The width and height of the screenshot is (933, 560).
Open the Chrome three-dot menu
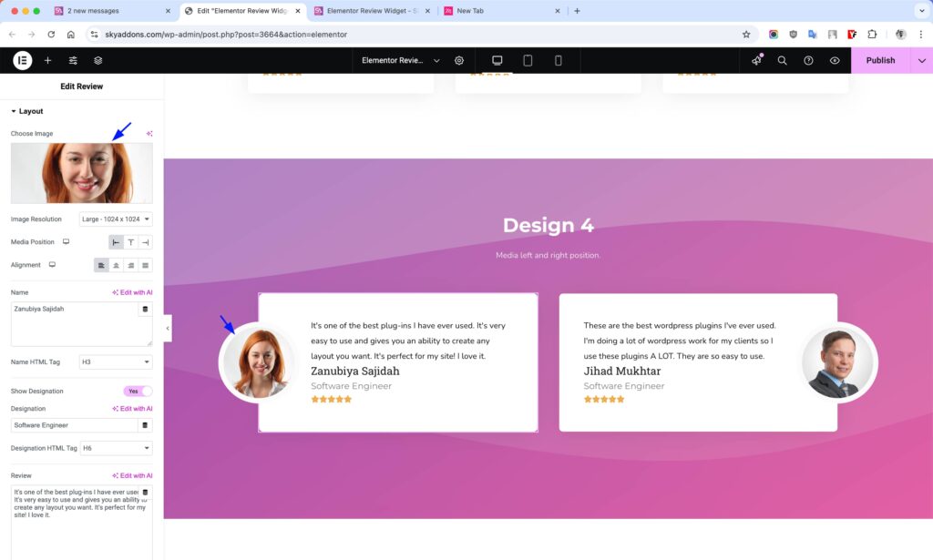(920, 35)
